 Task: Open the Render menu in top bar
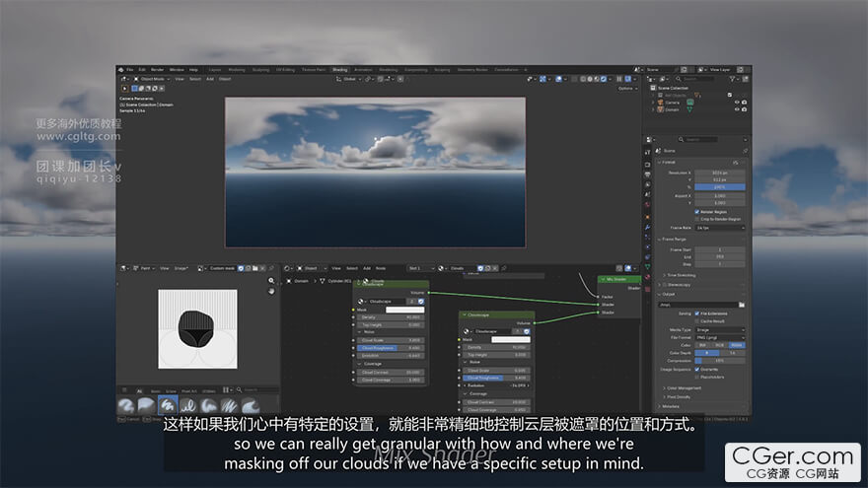[x=157, y=70]
